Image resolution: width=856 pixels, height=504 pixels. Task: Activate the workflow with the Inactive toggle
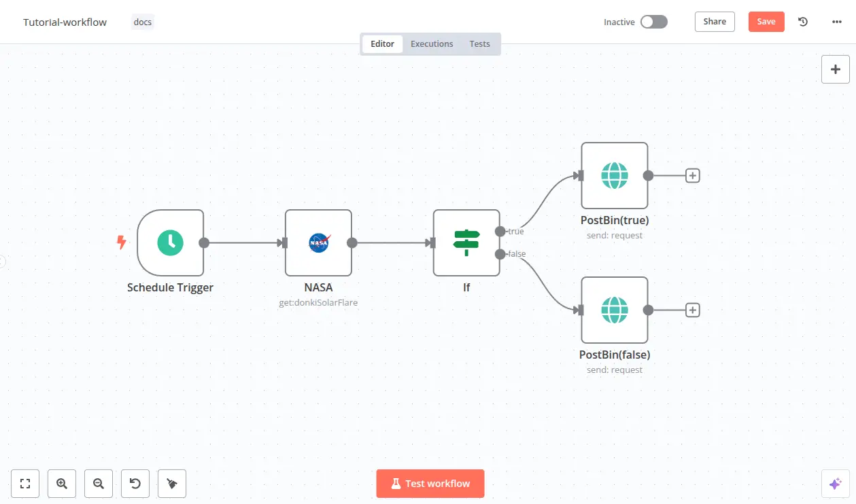pos(653,22)
